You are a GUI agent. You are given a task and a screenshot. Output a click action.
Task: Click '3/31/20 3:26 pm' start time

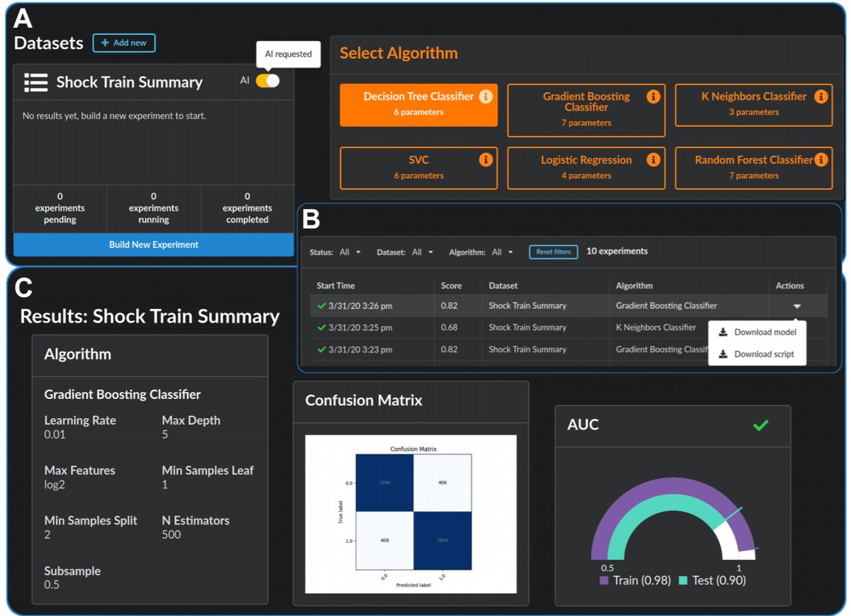[x=360, y=306]
